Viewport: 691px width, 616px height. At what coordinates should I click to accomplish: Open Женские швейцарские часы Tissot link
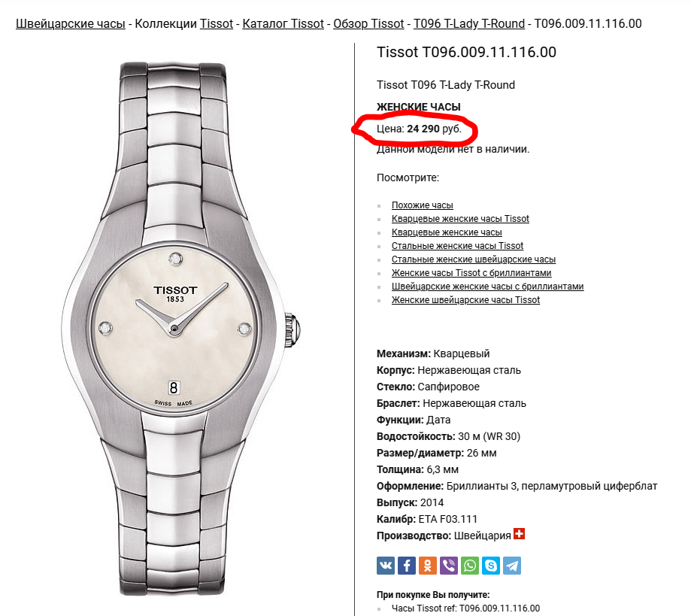pos(465,300)
